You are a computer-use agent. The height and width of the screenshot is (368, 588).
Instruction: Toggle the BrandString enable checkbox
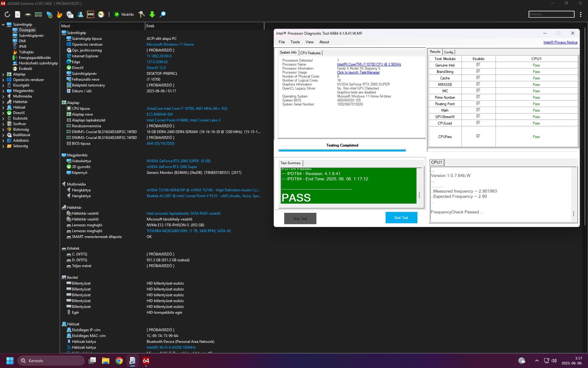click(x=478, y=71)
